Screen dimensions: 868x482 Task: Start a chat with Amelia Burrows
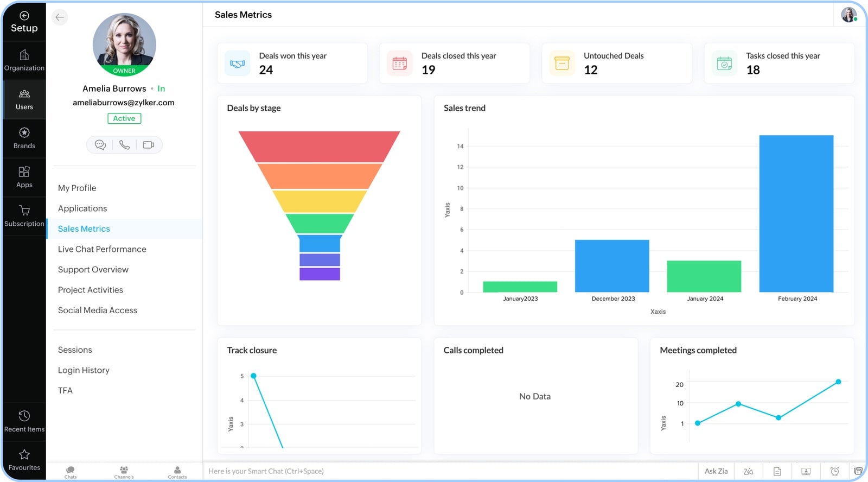(x=100, y=145)
